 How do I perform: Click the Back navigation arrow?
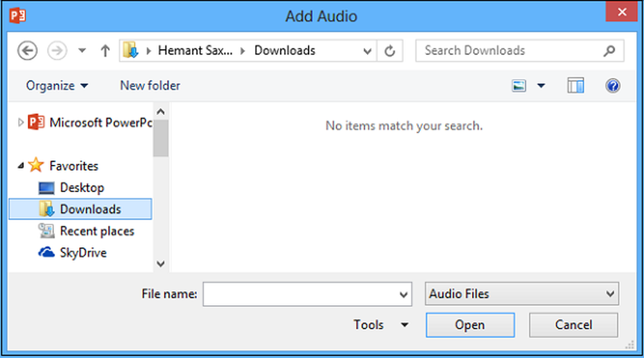(27, 52)
